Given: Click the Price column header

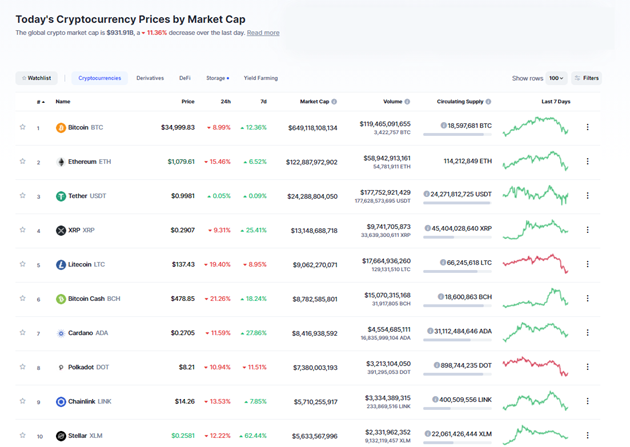Looking at the screenshot, I should pos(188,102).
